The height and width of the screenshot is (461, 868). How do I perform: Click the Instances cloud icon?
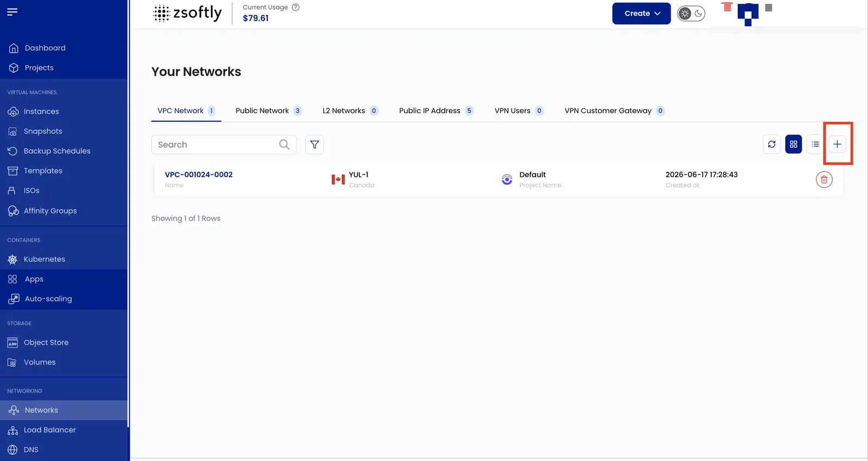13,111
